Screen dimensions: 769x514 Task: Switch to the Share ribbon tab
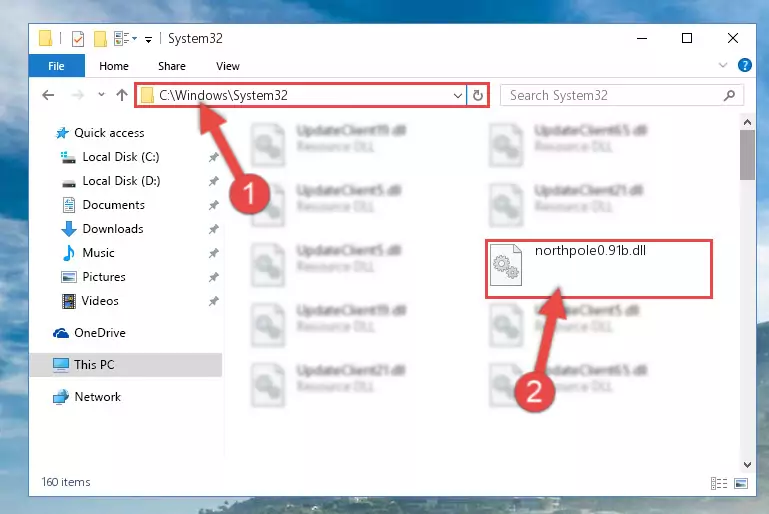click(x=172, y=66)
